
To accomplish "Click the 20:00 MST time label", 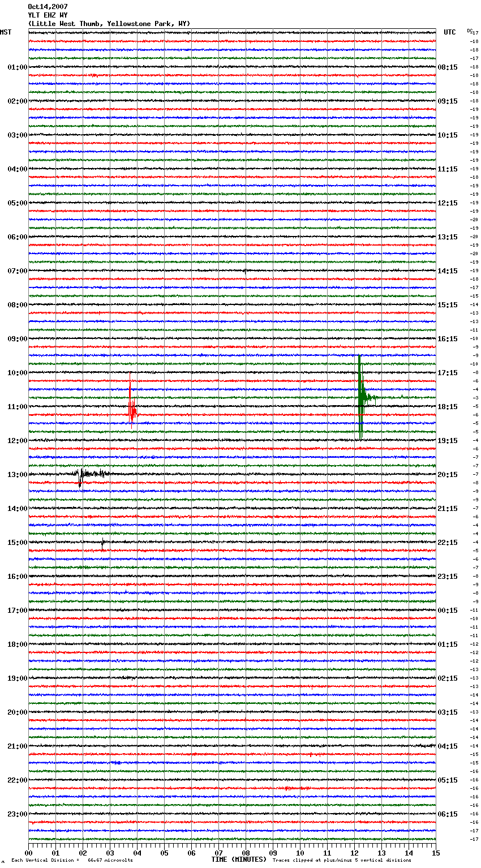I will tap(18, 712).
